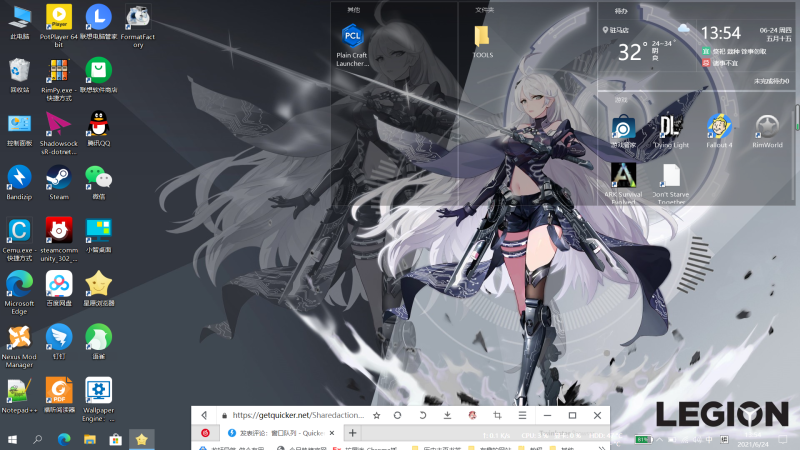Click the red pinned tab icon in browser
This screenshot has height=450, width=800.
click(205, 433)
